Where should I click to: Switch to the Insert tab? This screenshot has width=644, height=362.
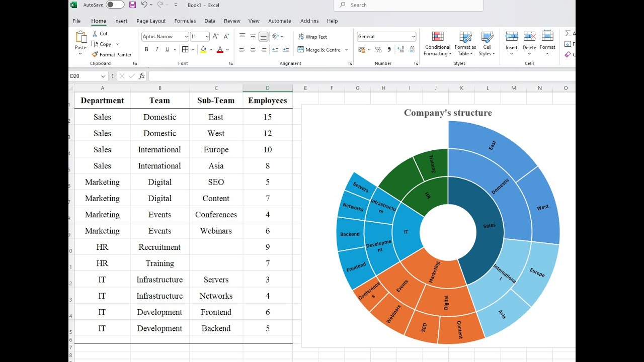[x=121, y=21]
